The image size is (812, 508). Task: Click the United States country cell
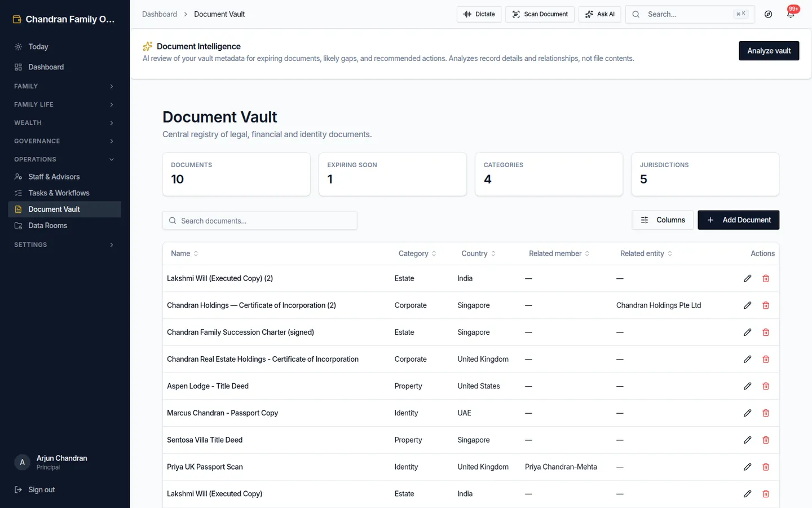479,386
